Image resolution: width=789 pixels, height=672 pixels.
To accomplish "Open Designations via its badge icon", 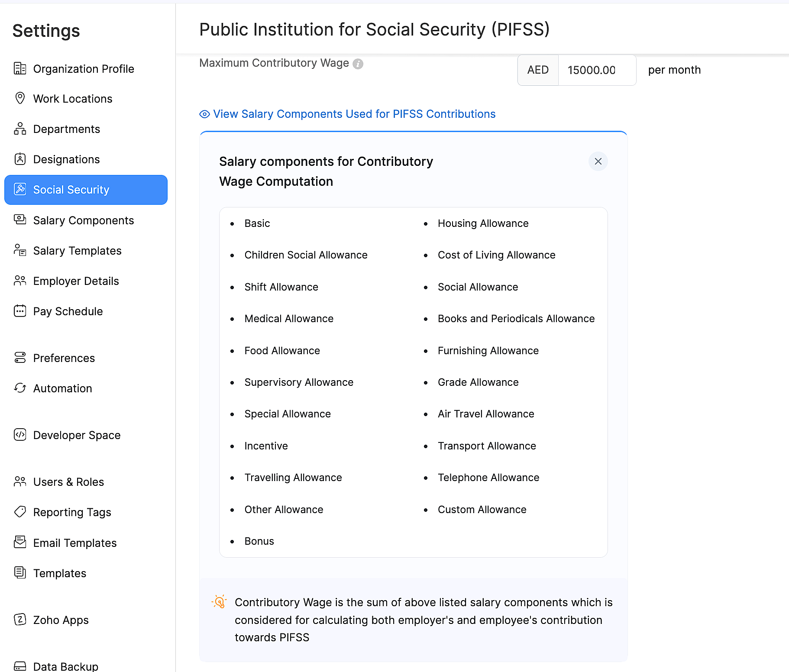I will point(20,159).
